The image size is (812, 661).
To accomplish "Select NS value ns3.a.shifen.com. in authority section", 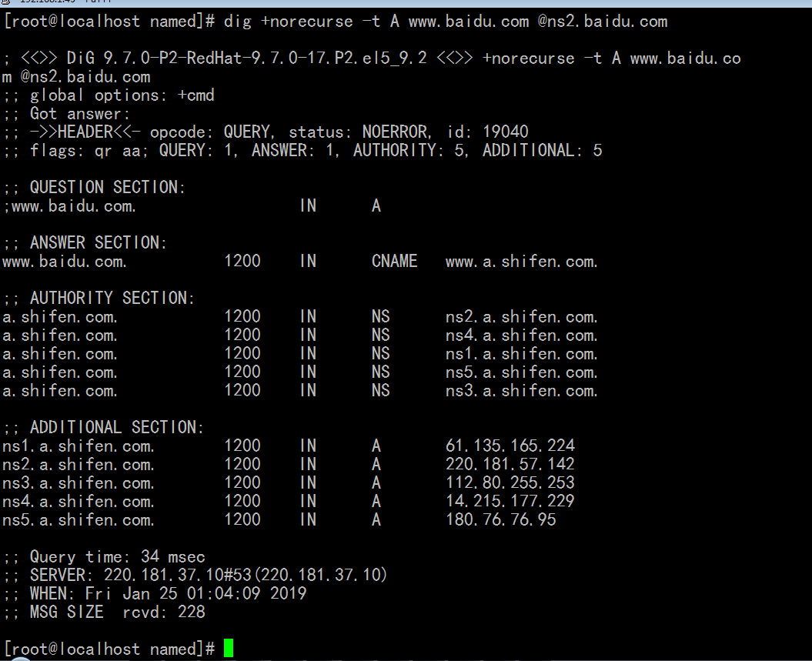I will [522, 391].
